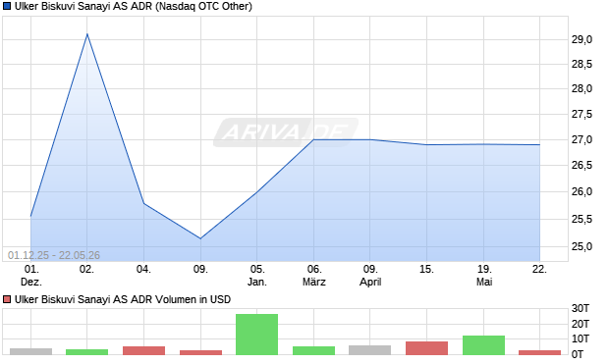The image size is (609, 364).
Task: Click the date range text '01.12.25 - 22.05.26'
Action: (54, 255)
